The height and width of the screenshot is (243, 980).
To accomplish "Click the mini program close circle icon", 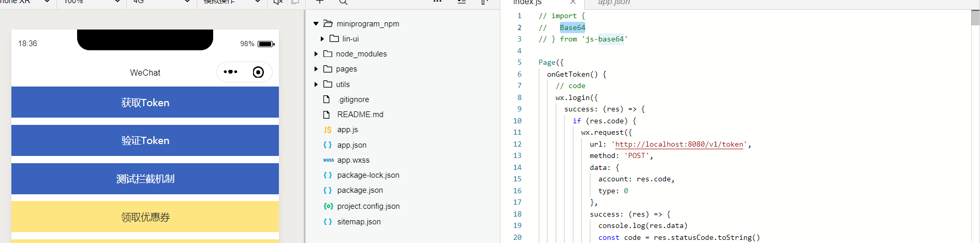I will 258,72.
